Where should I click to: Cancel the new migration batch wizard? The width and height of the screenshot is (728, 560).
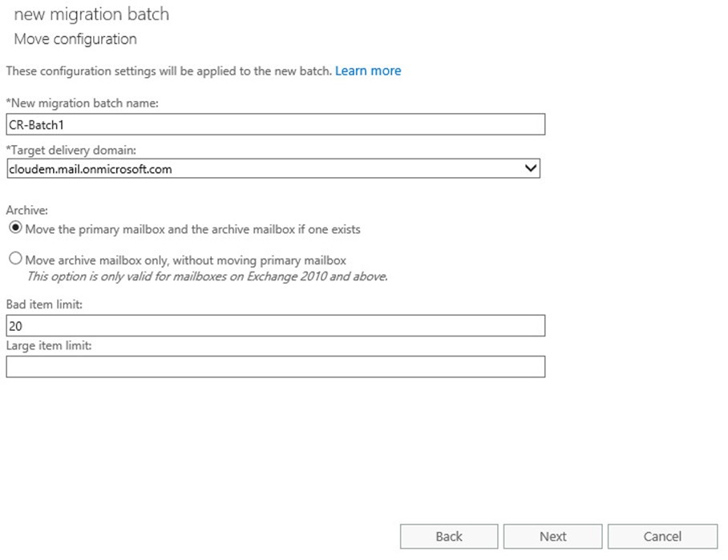pos(662,536)
